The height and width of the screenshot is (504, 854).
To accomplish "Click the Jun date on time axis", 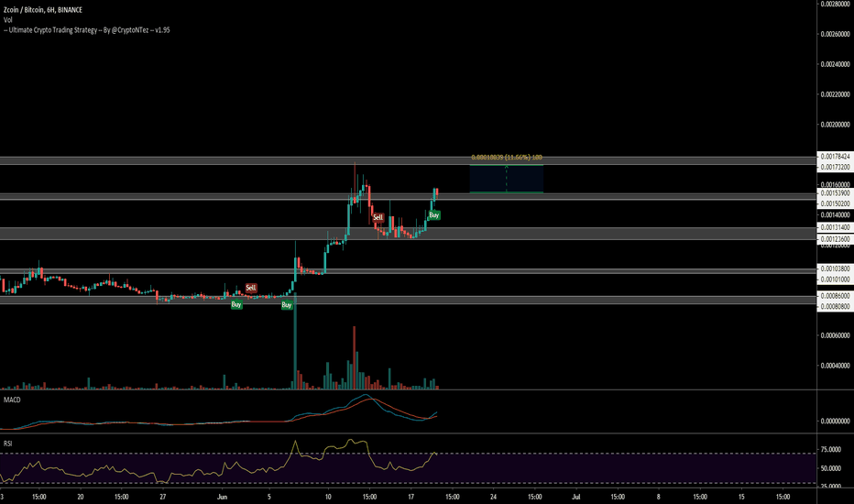I will [222, 497].
